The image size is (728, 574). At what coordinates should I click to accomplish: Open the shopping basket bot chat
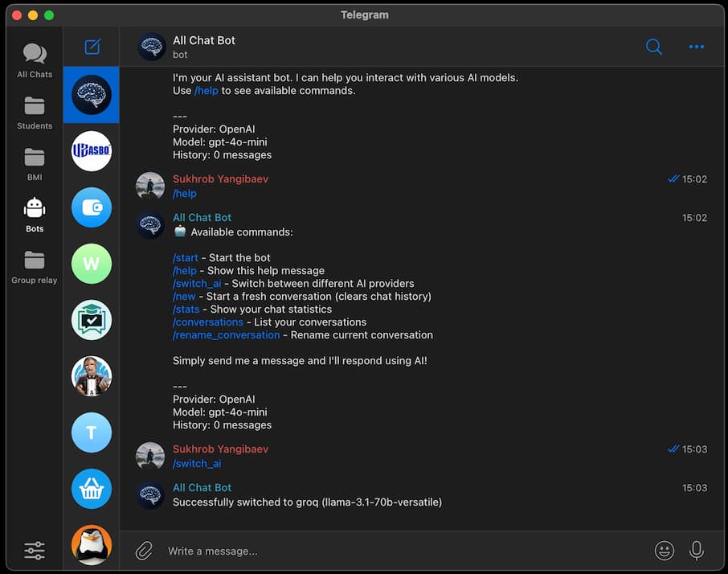point(92,488)
